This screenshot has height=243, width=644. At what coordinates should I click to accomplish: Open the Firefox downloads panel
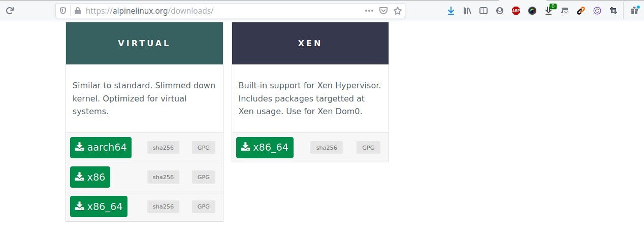450,11
